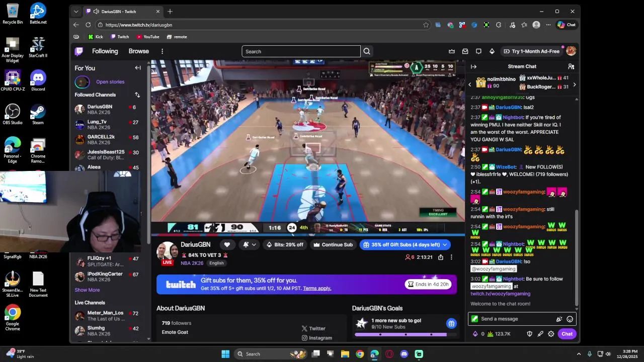Share the DariusGBN stream
Viewport: 644px width, 362px height.
click(x=441, y=257)
